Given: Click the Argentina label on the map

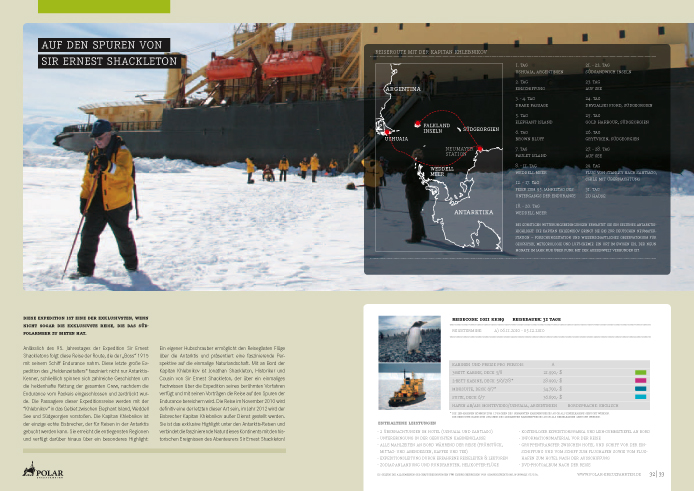Looking at the screenshot, I should [x=402, y=89].
